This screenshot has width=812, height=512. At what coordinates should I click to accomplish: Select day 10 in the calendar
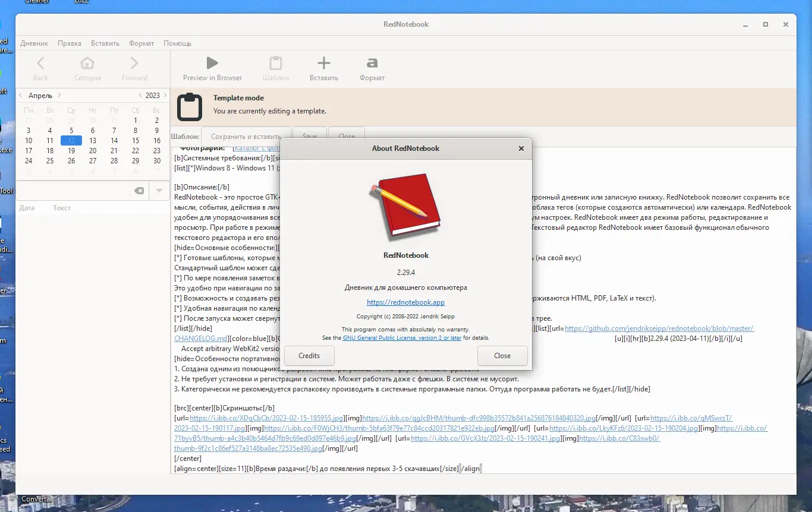(x=29, y=141)
